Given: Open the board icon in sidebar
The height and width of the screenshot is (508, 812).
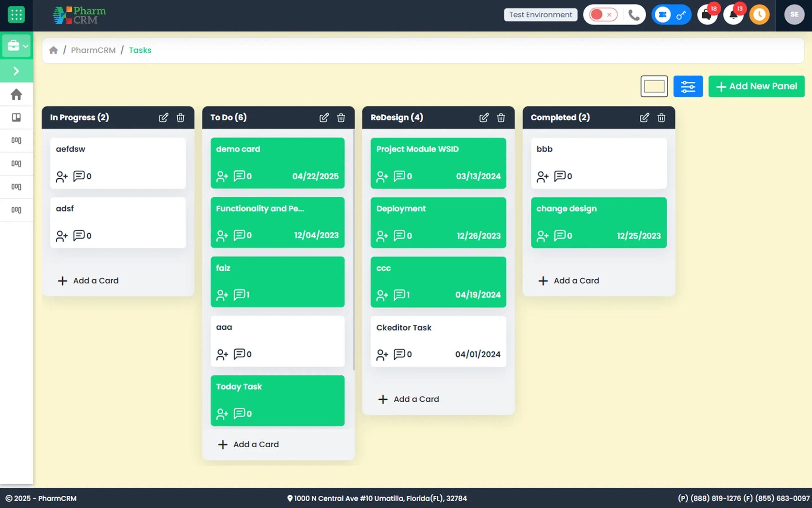Looking at the screenshot, I should (x=16, y=117).
